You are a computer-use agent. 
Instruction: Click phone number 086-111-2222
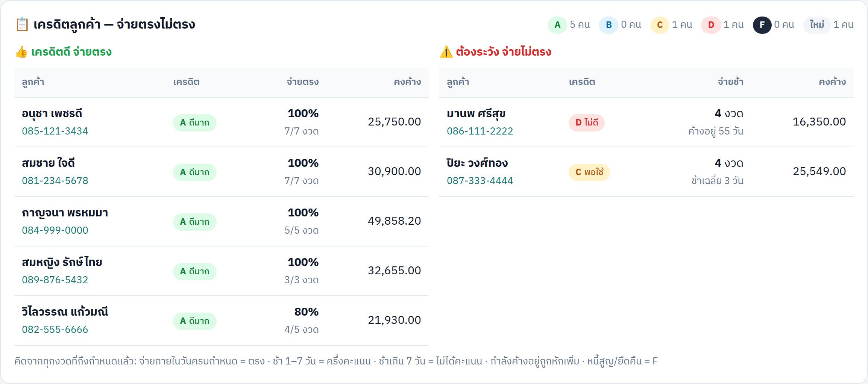480,131
